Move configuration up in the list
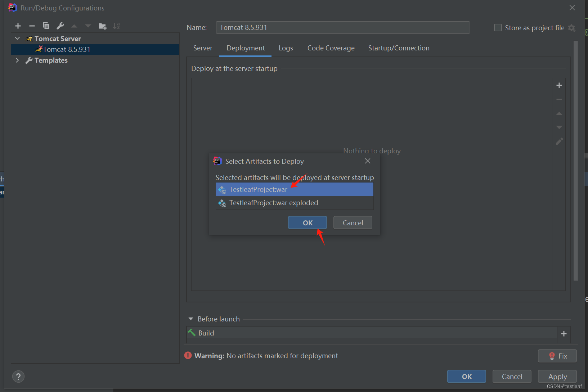The height and width of the screenshot is (392, 588). [x=74, y=26]
